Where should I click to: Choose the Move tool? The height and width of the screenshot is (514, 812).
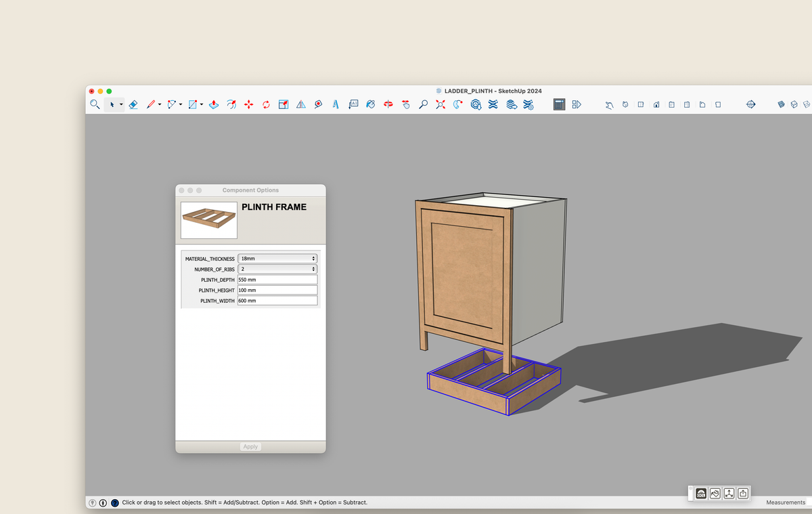(249, 104)
